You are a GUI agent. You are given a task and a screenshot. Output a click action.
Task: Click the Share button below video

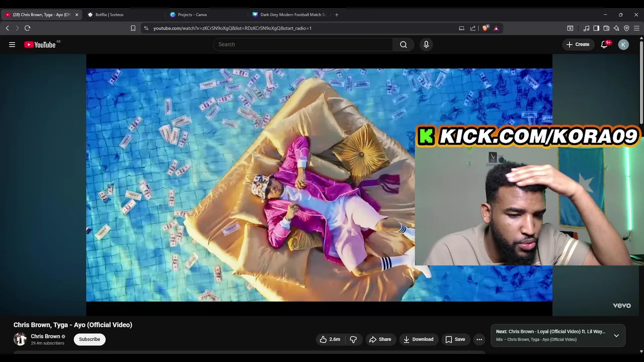click(x=380, y=339)
